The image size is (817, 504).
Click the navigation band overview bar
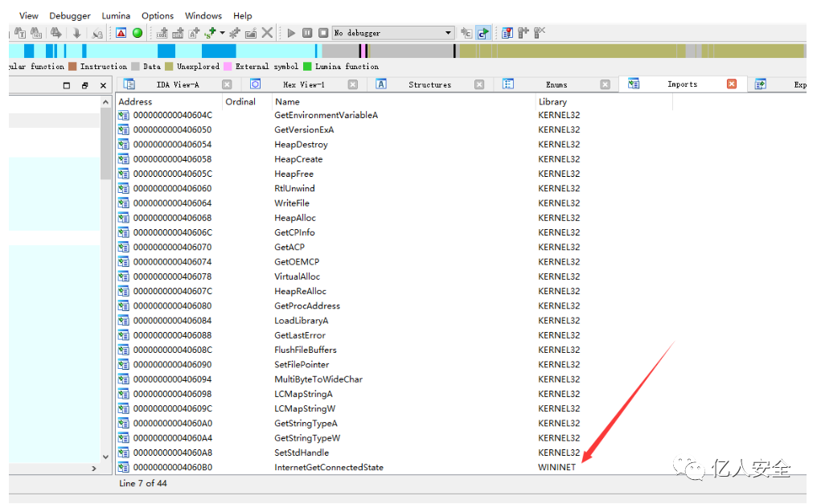407,51
